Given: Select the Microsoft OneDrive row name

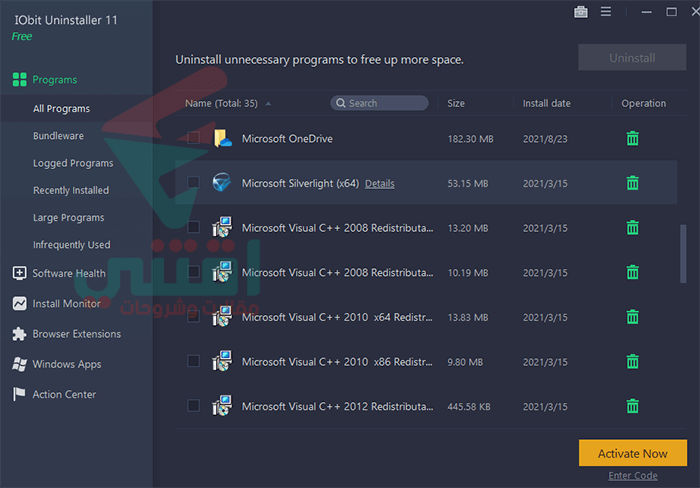Looking at the screenshot, I should click(x=287, y=139).
